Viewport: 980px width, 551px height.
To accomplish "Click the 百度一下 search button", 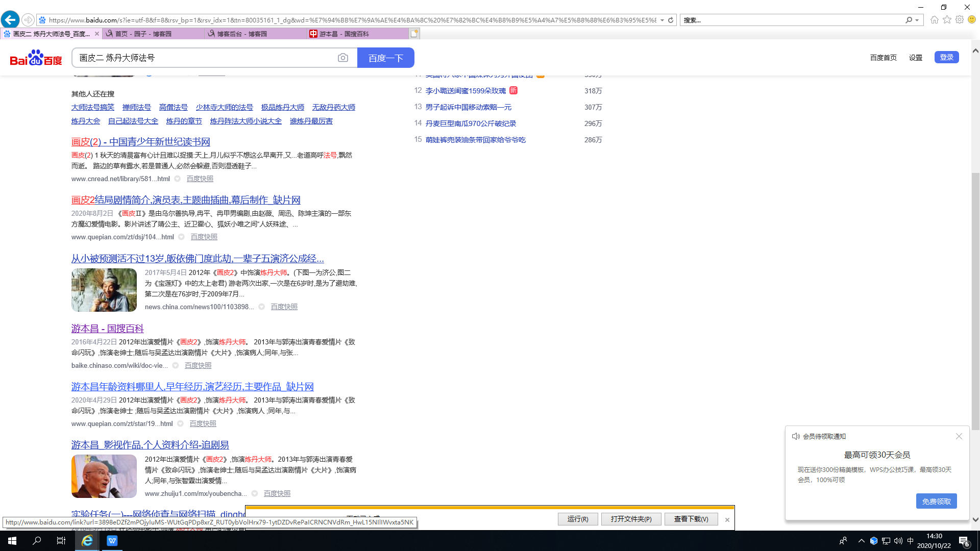I will (385, 58).
